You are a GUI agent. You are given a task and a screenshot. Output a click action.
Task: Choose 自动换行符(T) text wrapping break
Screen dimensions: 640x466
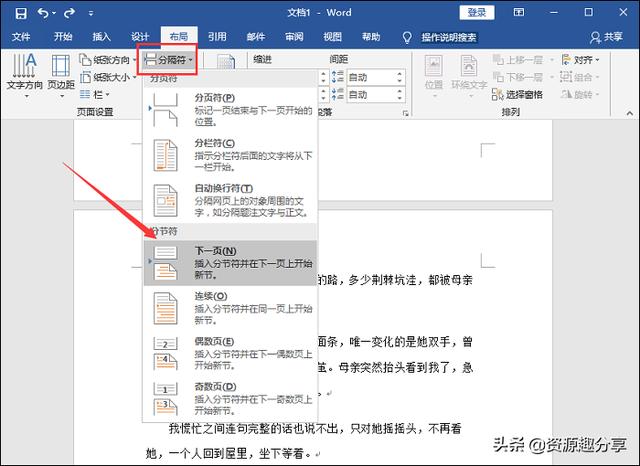(230, 200)
